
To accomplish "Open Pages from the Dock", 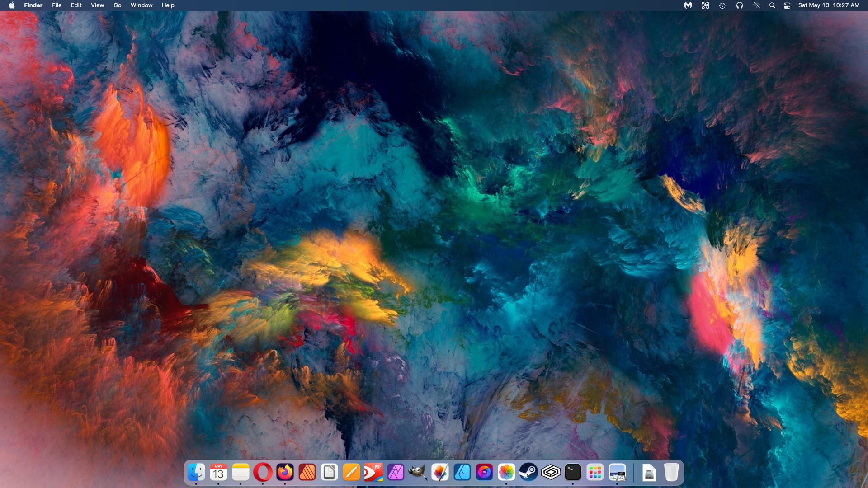I will [351, 473].
